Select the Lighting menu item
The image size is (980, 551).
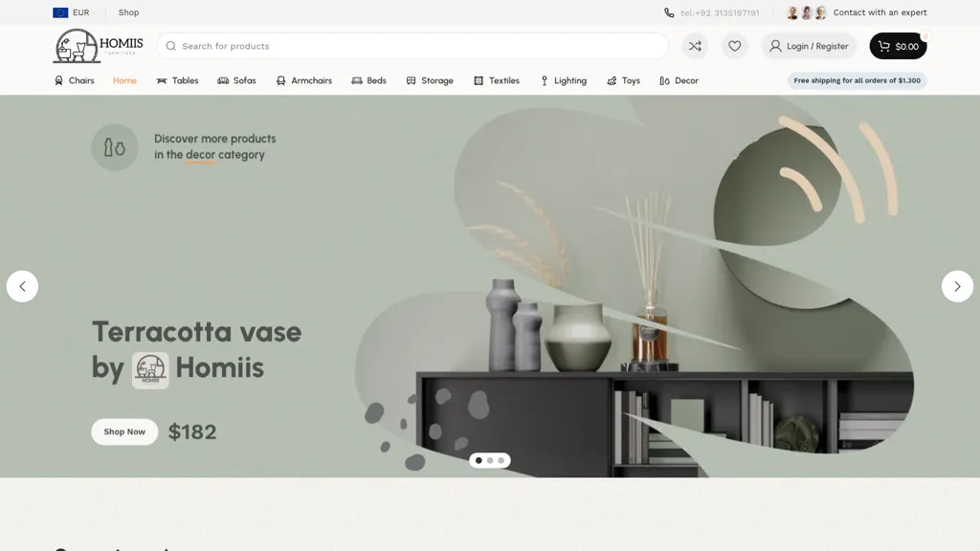(564, 80)
